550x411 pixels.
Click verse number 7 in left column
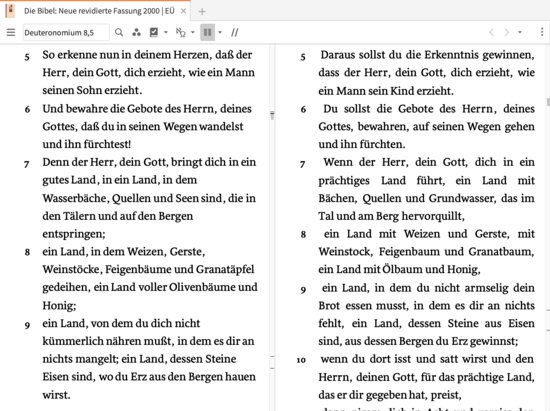(27, 164)
